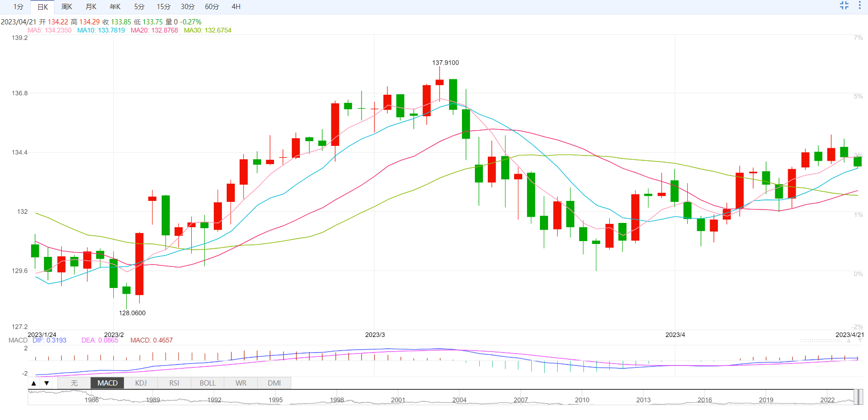Enable the KDJ indicator
This screenshot has height=420, width=868.
(x=141, y=383)
